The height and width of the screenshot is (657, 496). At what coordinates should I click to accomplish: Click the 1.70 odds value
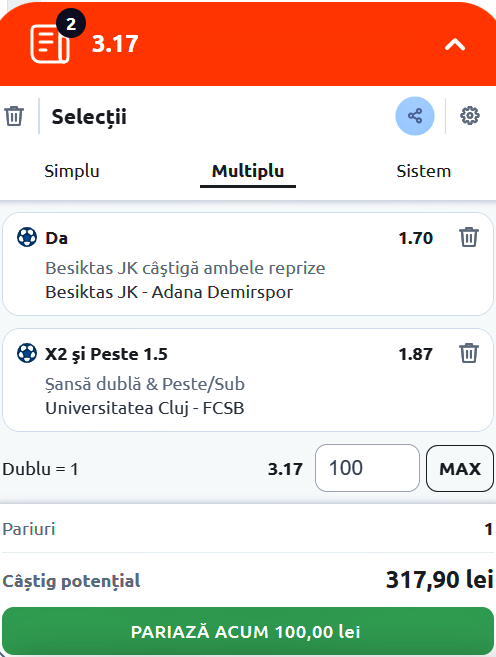click(416, 238)
